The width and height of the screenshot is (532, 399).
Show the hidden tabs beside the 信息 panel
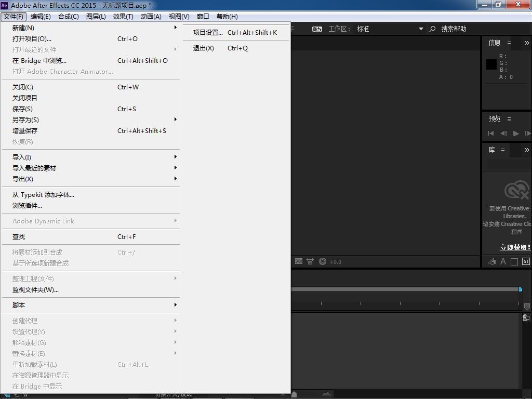[527, 43]
